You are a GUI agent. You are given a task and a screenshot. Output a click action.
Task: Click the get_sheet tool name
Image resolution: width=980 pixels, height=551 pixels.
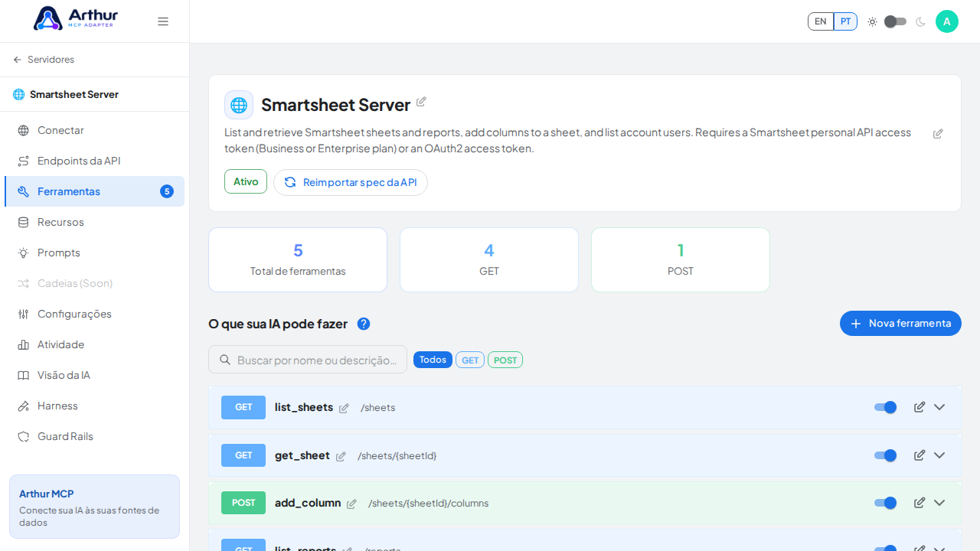click(302, 455)
